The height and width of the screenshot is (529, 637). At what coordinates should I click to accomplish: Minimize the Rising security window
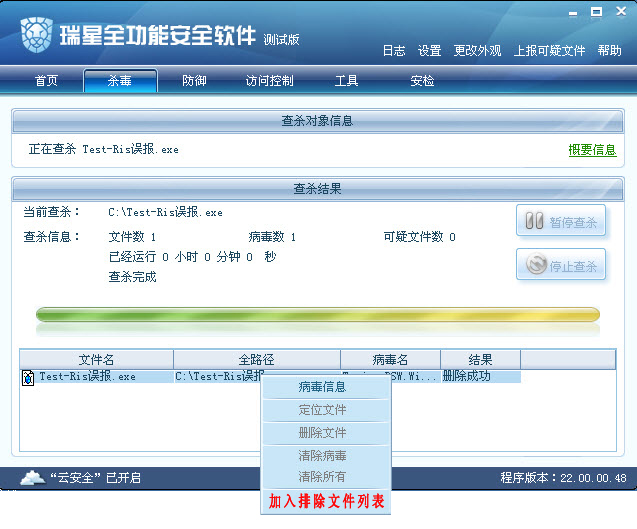pos(573,13)
